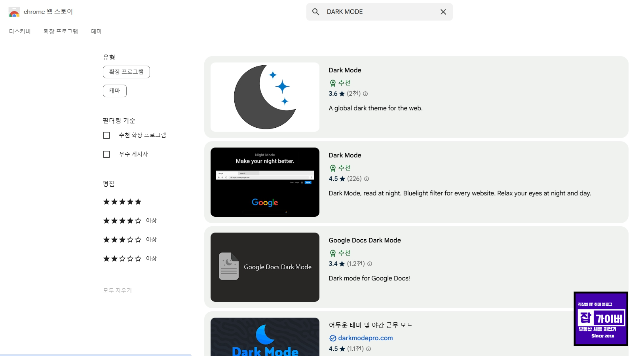Screen dimensions: 644x356
Task: Select the 확장 프로그램 type filter chip
Action: point(126,72)
